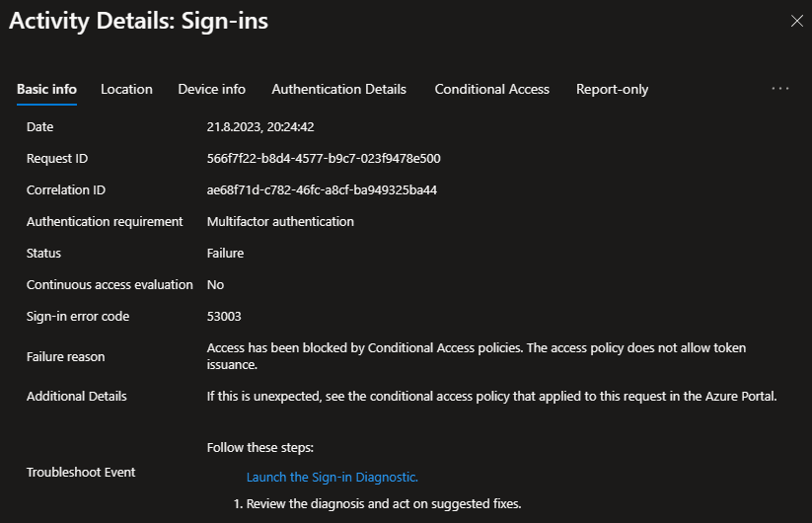Click the Additional Details message text
Screen dimensions: 812x523
click(491, 397)
